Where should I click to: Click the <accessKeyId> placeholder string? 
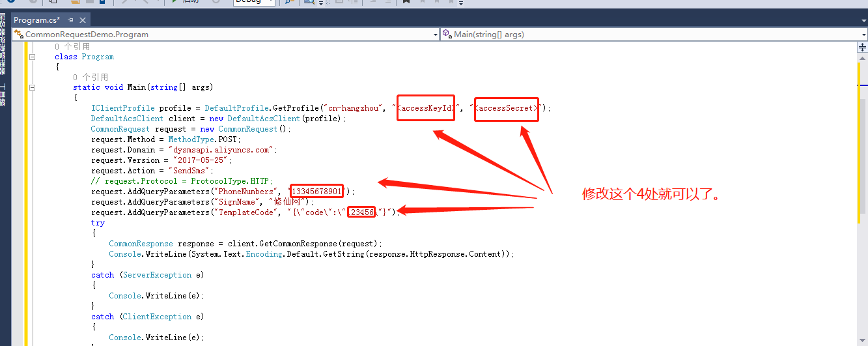[x=427, y=108]
